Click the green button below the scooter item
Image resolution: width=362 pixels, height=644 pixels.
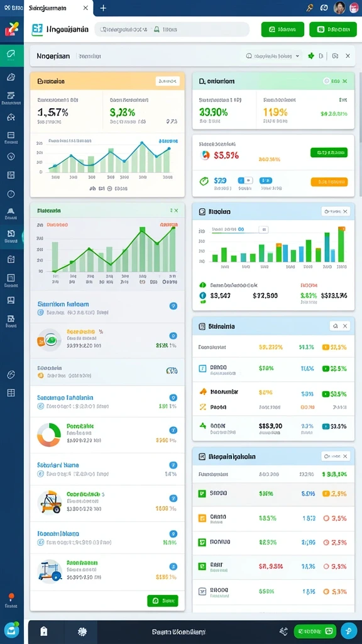(163, 601)
